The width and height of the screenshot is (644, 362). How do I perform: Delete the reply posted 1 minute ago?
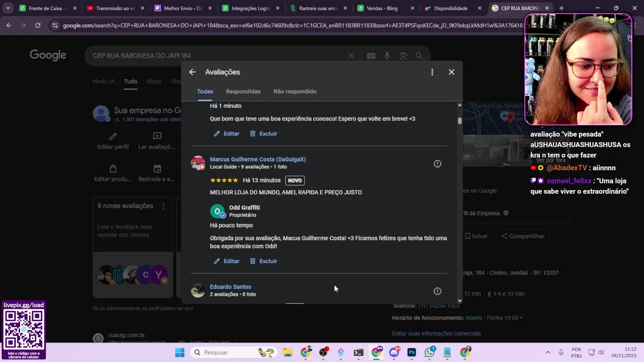coord(264,134)
